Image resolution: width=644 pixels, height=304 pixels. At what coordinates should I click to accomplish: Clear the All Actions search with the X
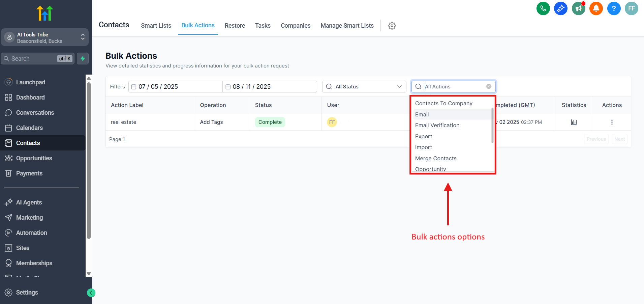pyautogui.click(x=489, y=86)
